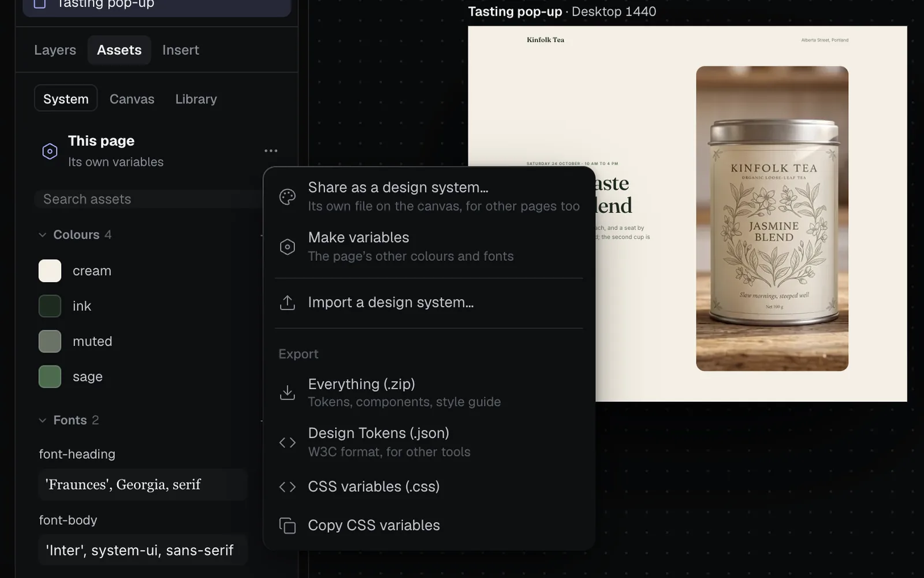The width and height of the screenshot is (924, 578).
Task: Choose Copy CSS variables
Action: point(429,525)
